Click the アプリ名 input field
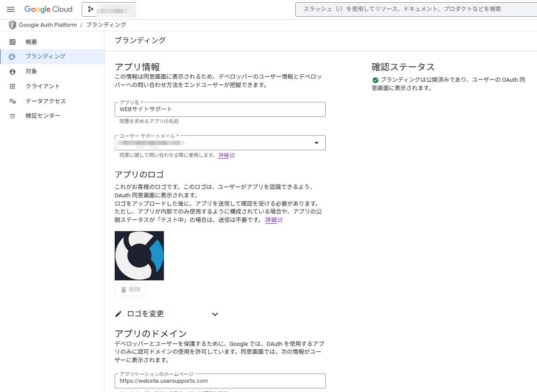This screenshot has height=392, width=537. [220, 109]
